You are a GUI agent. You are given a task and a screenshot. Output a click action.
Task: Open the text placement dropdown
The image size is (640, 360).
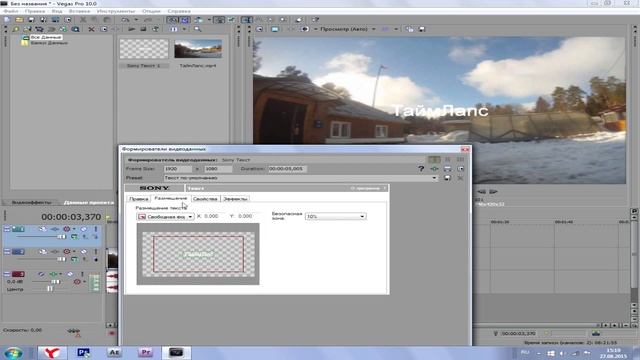pos(165,217)
